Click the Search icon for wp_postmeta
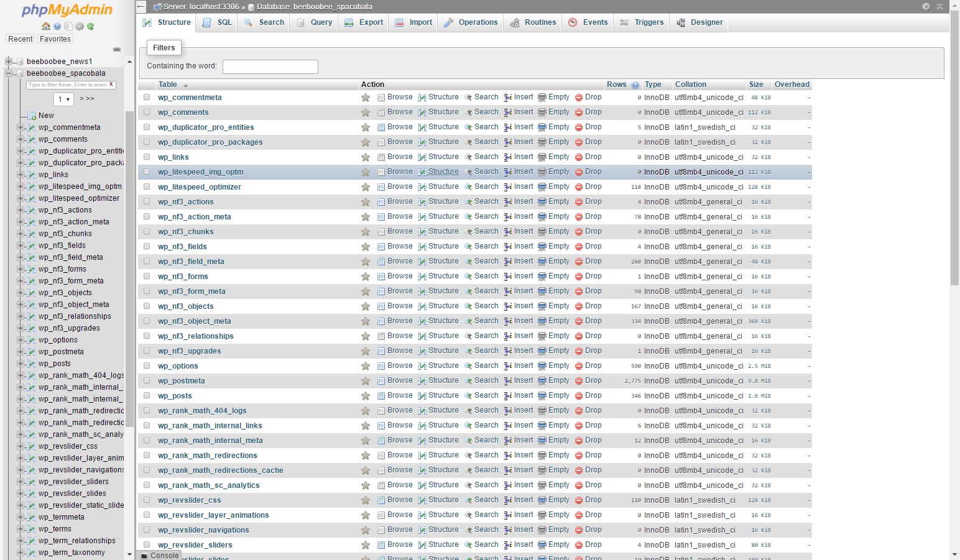960x560 pixels. (x=468, y=381)
